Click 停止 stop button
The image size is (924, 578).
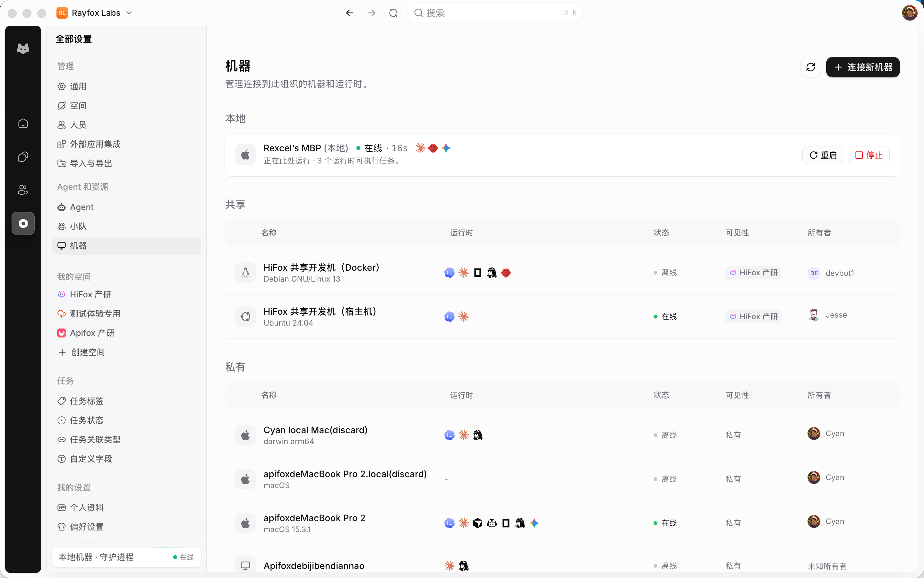pos(868,155)
